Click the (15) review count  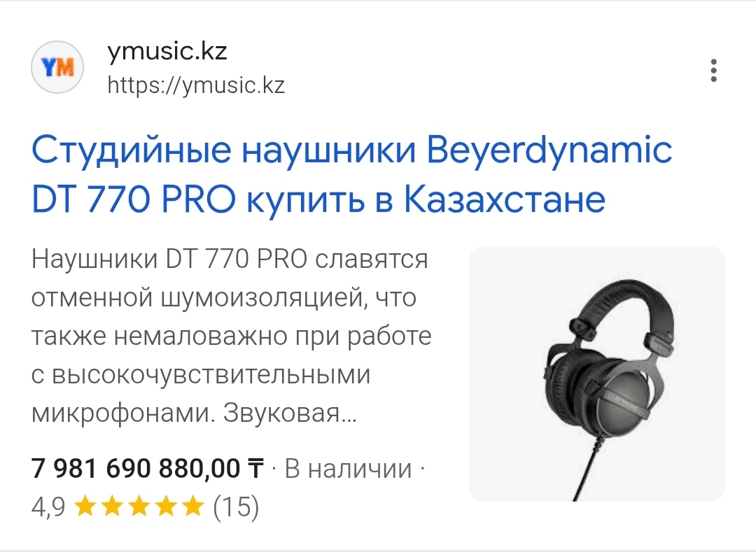tap(236, 507)
